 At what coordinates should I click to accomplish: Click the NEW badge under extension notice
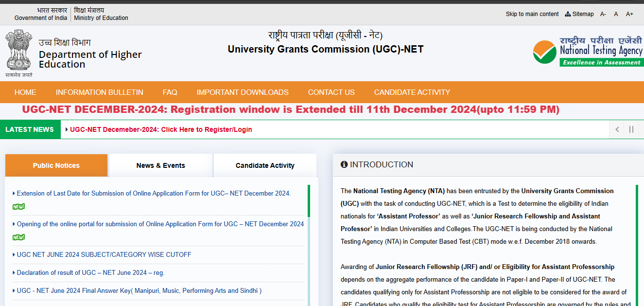(x=18, y=206)
